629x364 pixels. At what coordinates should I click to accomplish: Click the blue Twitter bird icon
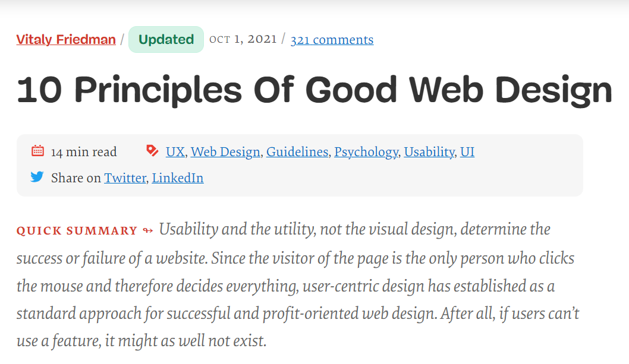tap(37, 177)
